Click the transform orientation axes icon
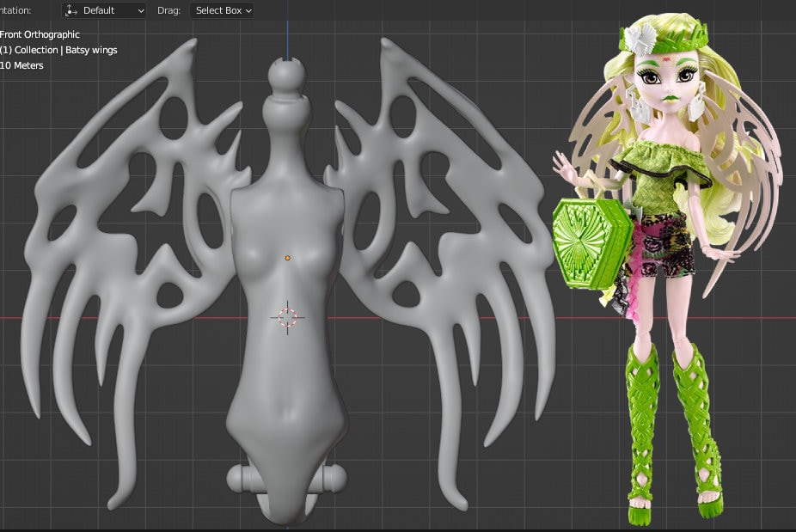796x532 pixels. tap(71, 10)
